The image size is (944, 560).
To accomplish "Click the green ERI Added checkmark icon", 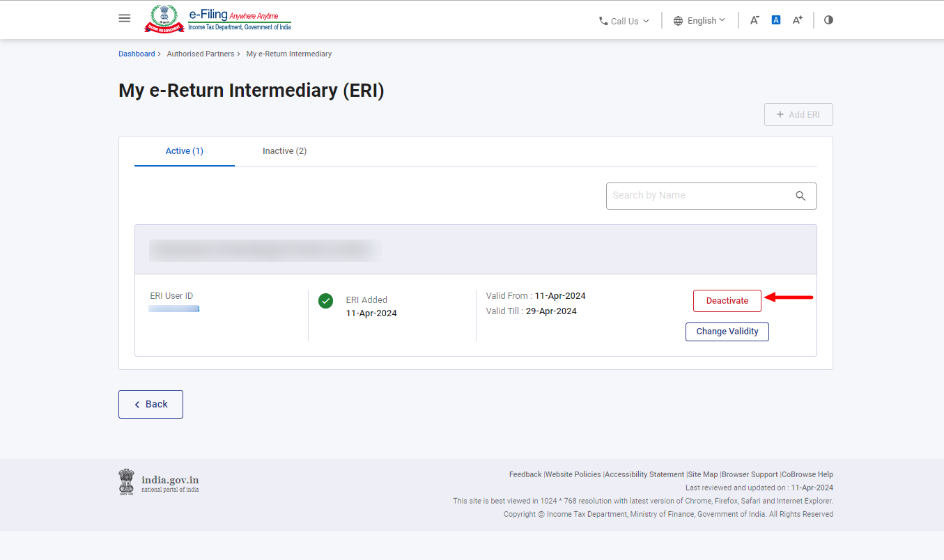I will click(325, 301).
